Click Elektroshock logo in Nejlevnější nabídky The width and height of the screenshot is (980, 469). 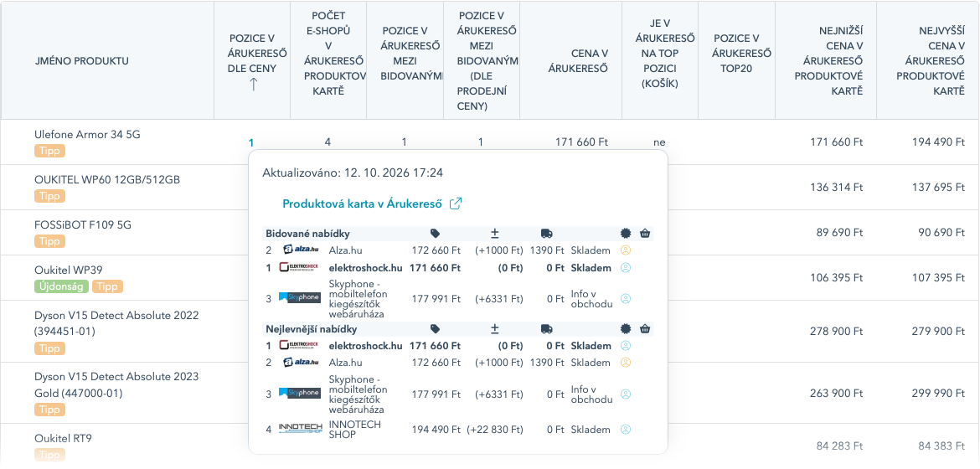[299, 346]
